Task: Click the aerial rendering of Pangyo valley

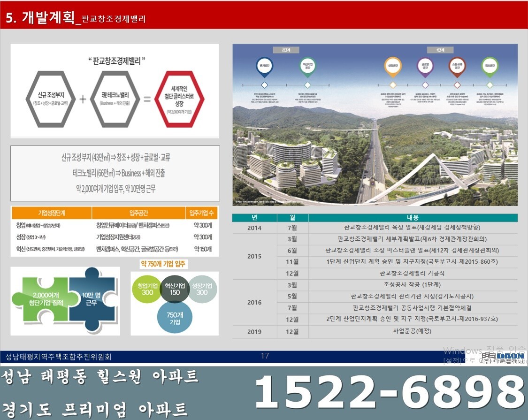Action: click(375, 125)
